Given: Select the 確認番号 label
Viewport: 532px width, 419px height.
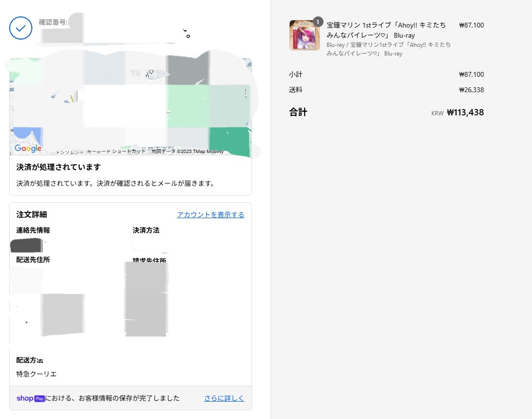Looking at the screenshot, I should point(53,22).
